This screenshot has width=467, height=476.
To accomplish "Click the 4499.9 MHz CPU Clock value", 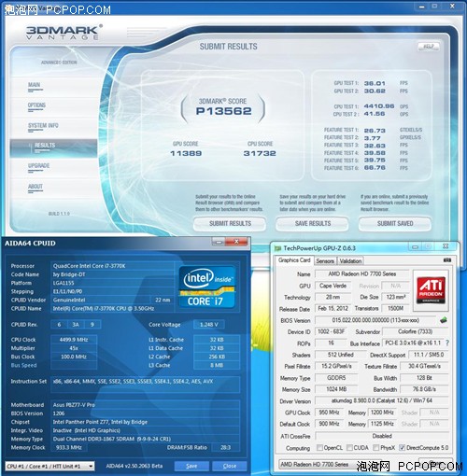I will pyautogui.click(x=74, y=340).
